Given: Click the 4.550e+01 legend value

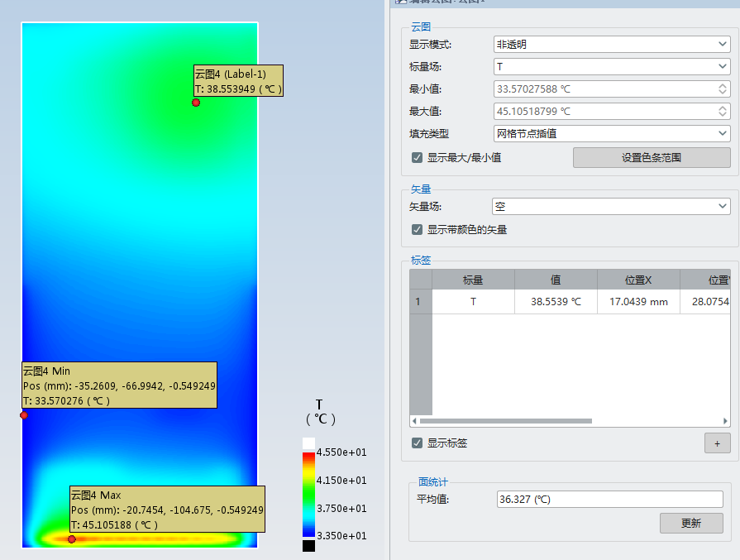Looking at the screenshot, I should click(341, 452).
